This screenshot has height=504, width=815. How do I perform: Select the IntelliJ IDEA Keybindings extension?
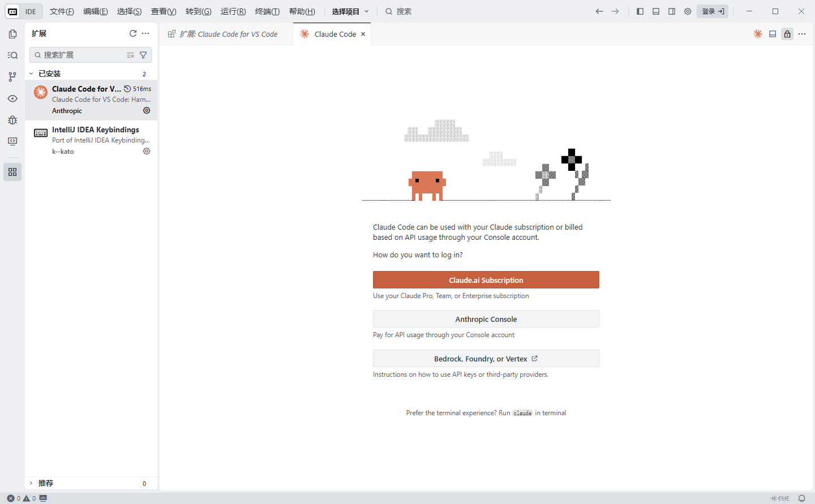point(91,140)
